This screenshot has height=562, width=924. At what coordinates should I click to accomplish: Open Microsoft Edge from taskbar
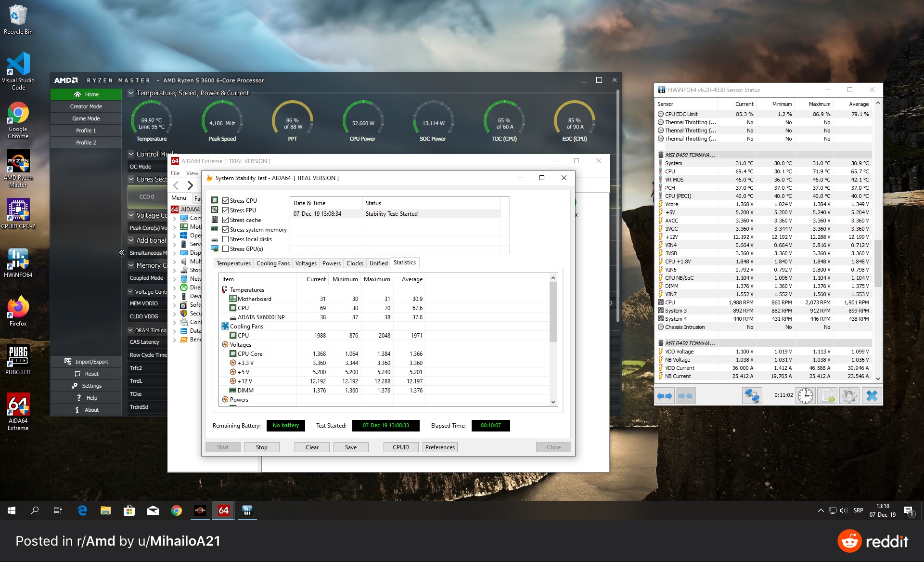(82, 510)
